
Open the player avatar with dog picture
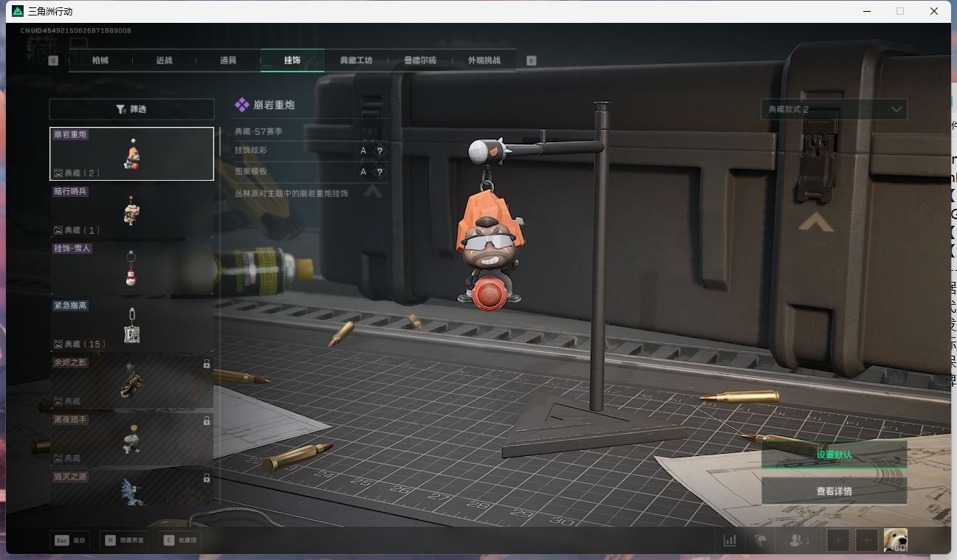click(x=895, y=540)
